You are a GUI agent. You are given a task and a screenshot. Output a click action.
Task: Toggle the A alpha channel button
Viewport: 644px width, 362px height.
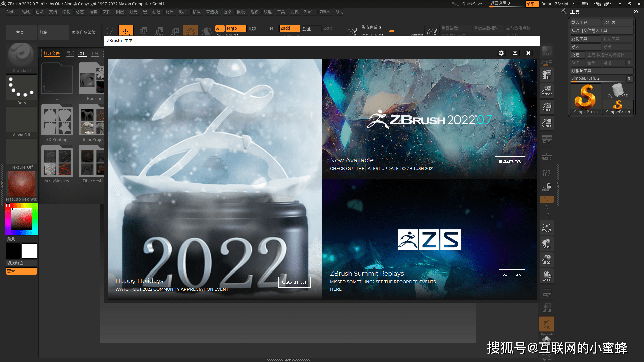[x=220, y=28]
